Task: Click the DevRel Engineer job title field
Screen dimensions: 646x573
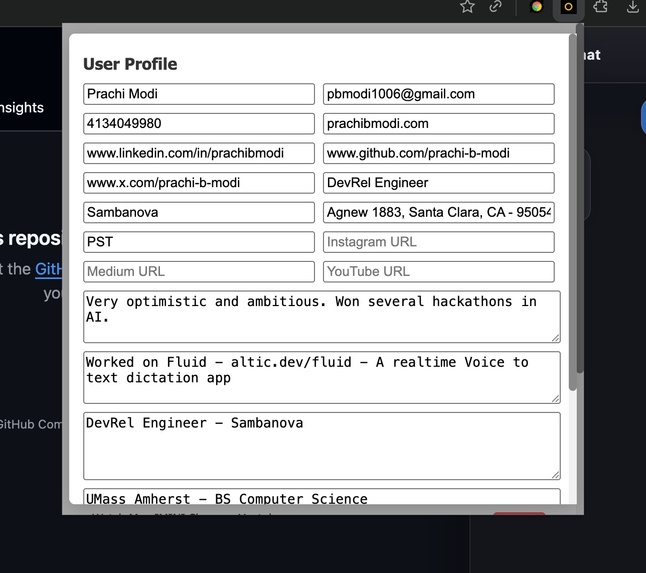Action: [439, 183]
